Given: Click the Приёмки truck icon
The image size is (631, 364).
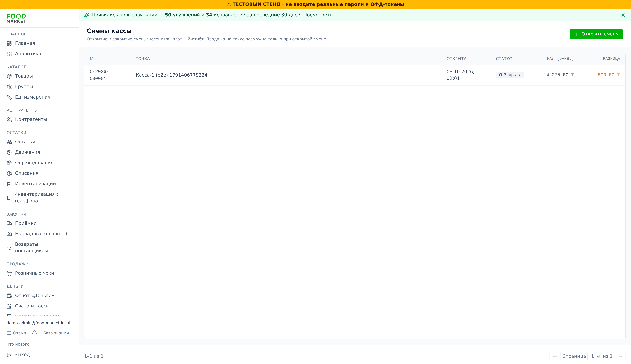Looking at the screenshot, I should click(x=9, y=223).
